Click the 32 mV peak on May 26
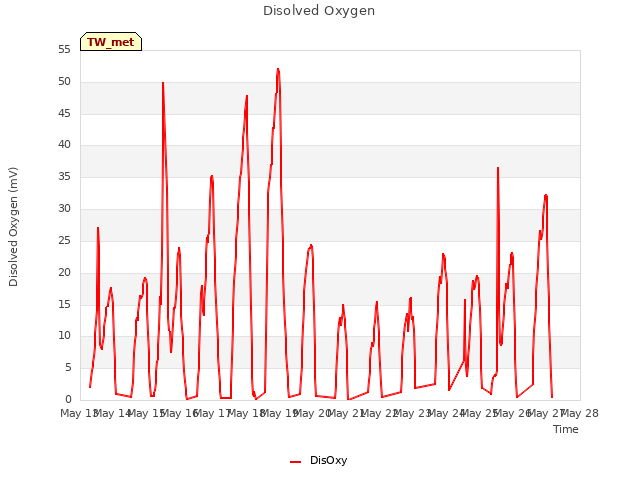 [x=546, y=196]
